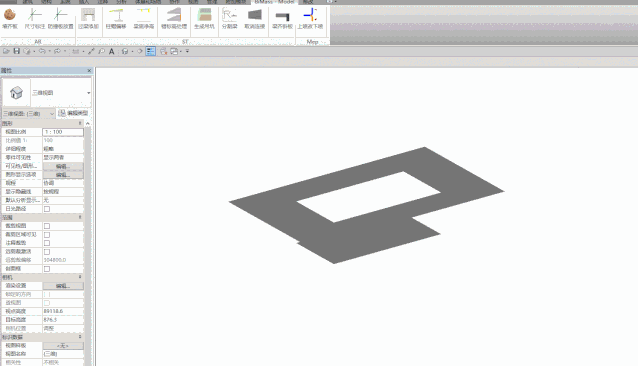
Task: Enable the 裁剪视图 crop view checkbox
Action: click(x=47, y=226)
